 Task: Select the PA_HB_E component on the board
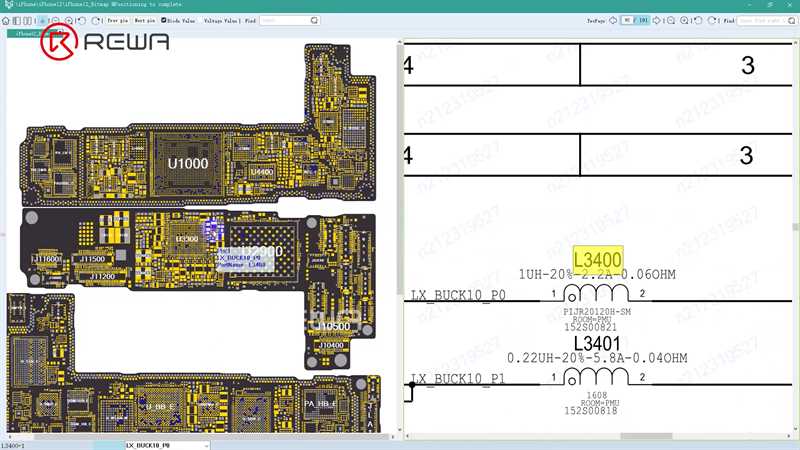[320, 404]
